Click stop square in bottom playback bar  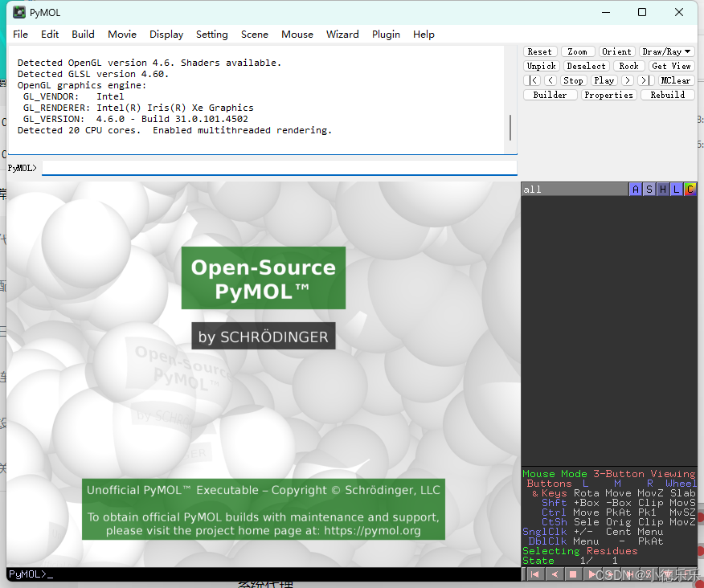tap(573, 574)
